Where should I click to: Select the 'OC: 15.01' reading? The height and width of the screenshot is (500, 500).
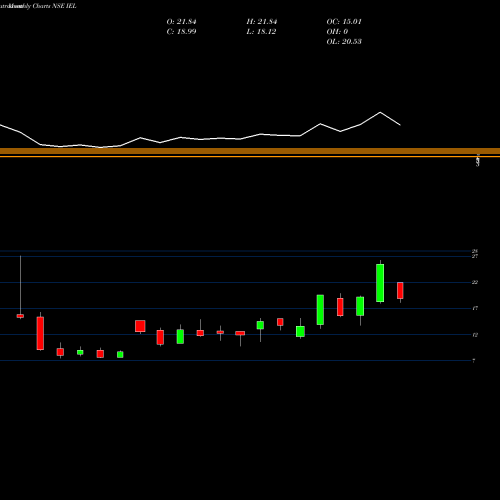click(x=344, y=22)
